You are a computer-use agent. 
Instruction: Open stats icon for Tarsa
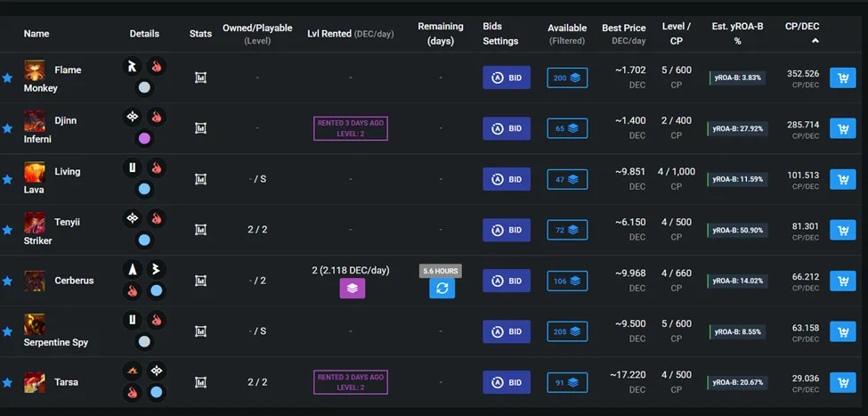(200, 382)
